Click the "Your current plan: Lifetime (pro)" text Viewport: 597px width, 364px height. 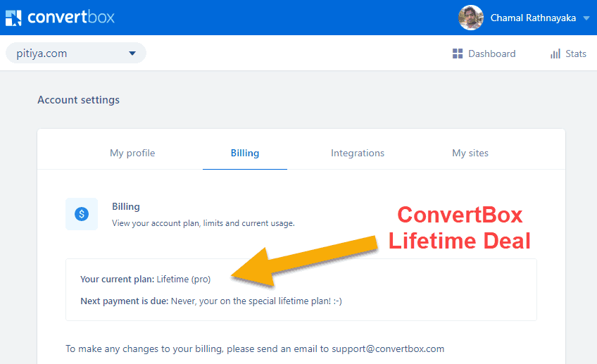(145, 279)
